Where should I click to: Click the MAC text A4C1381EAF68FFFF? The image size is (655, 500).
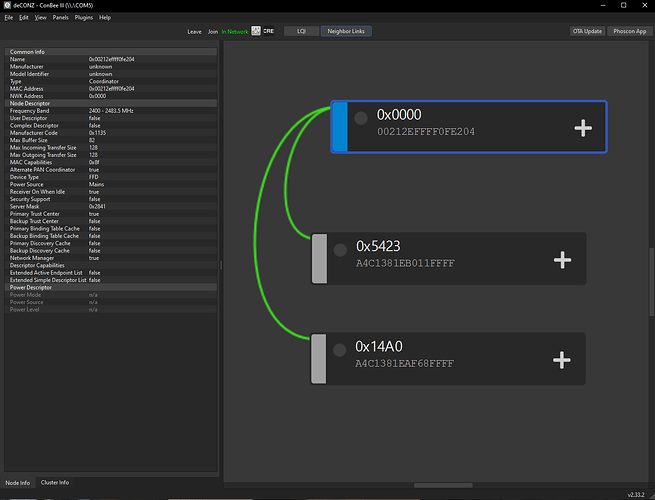coord(404,363)
